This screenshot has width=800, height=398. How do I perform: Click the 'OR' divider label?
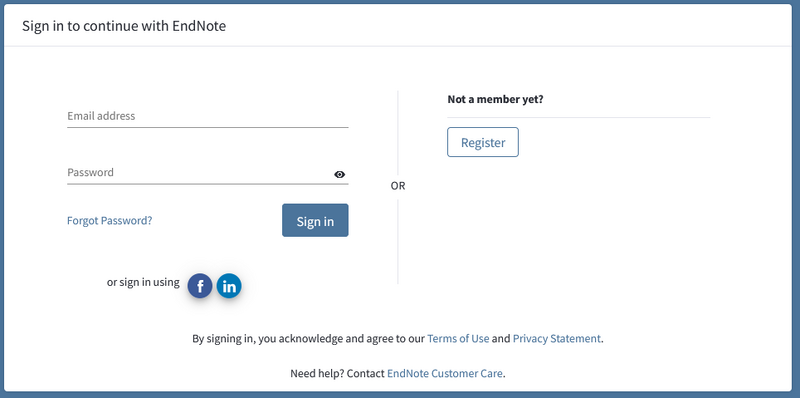coord(398,186)
